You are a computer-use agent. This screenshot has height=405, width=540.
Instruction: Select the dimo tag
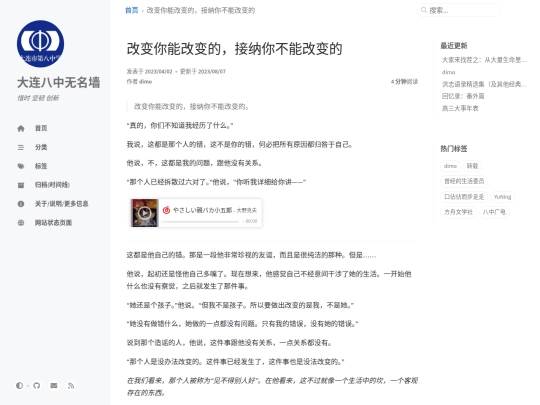pos(450,166)
